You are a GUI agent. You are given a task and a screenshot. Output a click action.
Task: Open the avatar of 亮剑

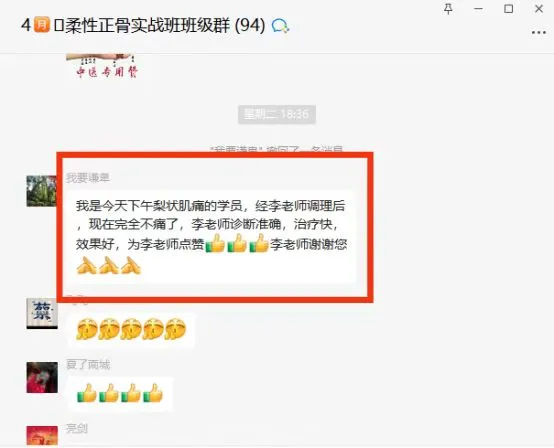(42, 435)
